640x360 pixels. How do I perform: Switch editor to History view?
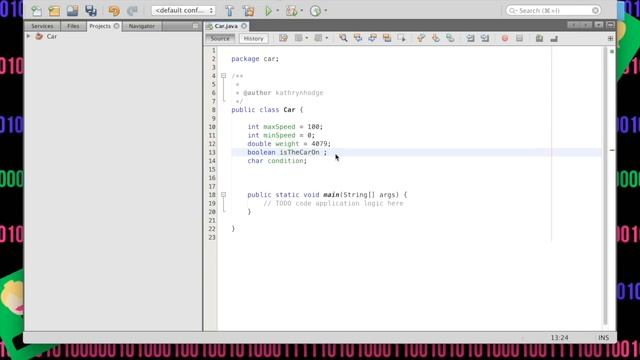[x=253, y=38]
